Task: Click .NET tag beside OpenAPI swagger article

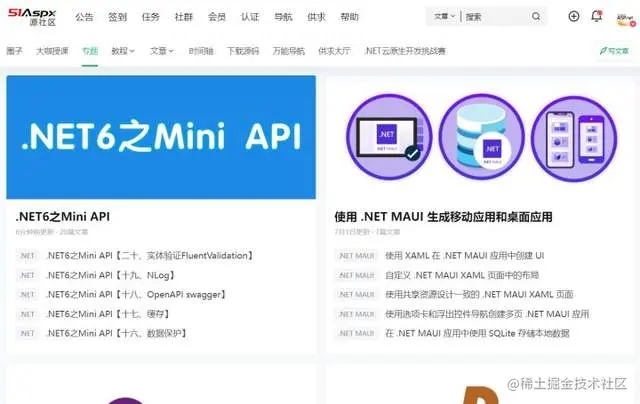Action: pos(27,295)
